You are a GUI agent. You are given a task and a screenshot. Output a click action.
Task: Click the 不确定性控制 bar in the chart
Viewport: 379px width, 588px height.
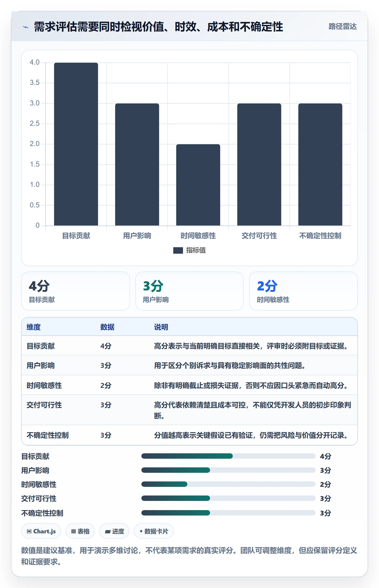pyautogui.click(x=320, y=164)
